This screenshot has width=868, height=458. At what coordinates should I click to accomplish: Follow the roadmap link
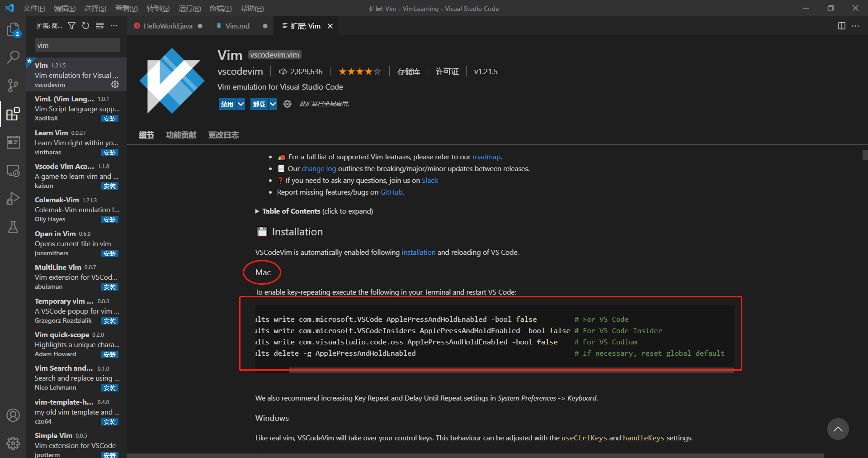(x=486, y=157)
